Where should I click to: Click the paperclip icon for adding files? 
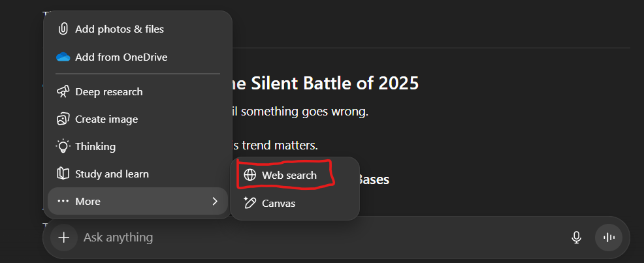[x=63, y=29]
